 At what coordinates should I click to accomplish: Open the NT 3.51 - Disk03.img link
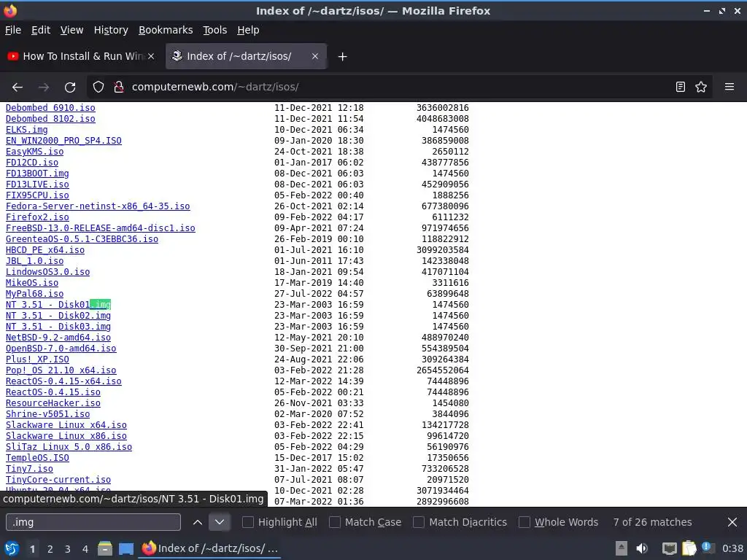pyautogui.click(x=58, y=327)
